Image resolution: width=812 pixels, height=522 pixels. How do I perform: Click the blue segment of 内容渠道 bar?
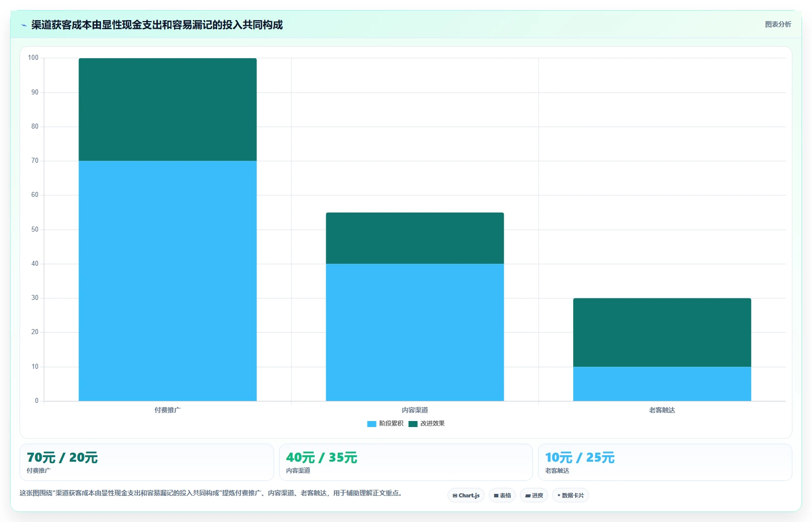[415, 332]
